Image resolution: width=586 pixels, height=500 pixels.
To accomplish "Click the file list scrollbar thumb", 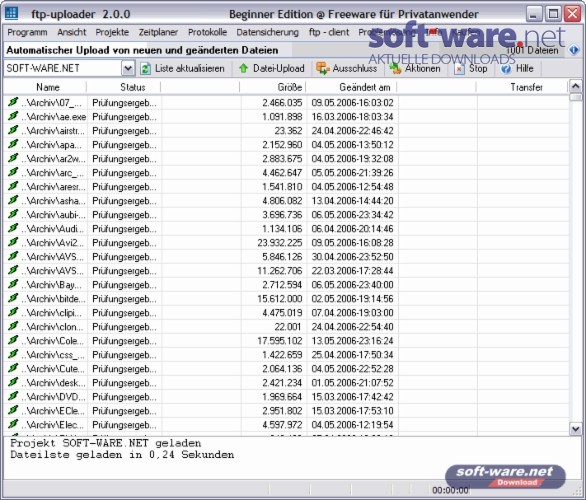I will point(576,97).
